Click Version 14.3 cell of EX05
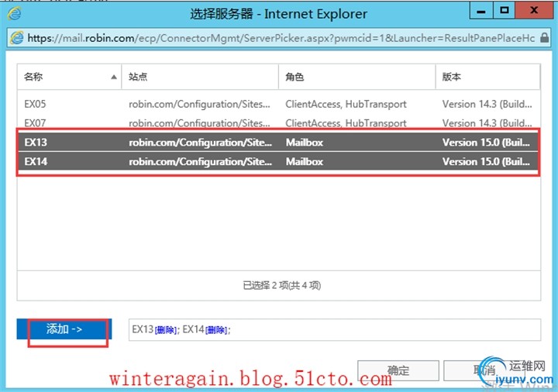 pos(487,105)
